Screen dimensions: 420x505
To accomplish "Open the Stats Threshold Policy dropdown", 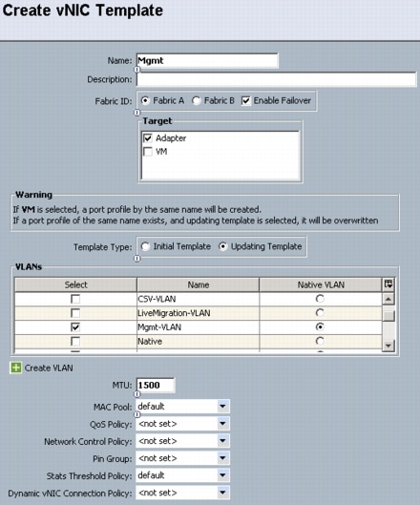I will pos(222,475).
